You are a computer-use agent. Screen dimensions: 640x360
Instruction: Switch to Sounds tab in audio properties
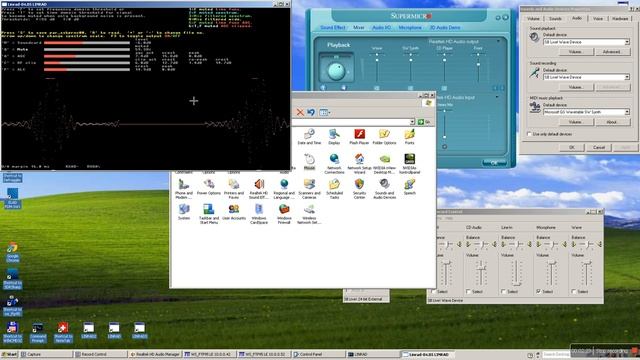pyautogui.click(x=555, y=19)
